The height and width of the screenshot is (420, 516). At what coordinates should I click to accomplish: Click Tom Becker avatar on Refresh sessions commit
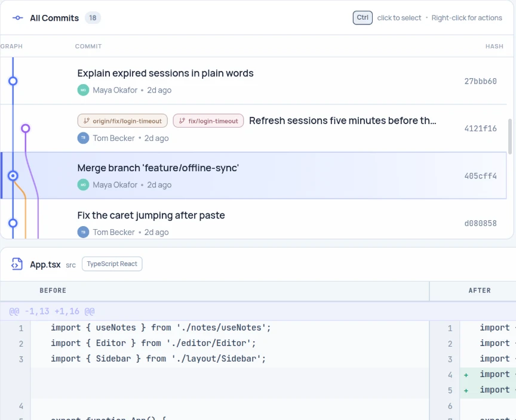pyautogui.click(x=83, y=138)
